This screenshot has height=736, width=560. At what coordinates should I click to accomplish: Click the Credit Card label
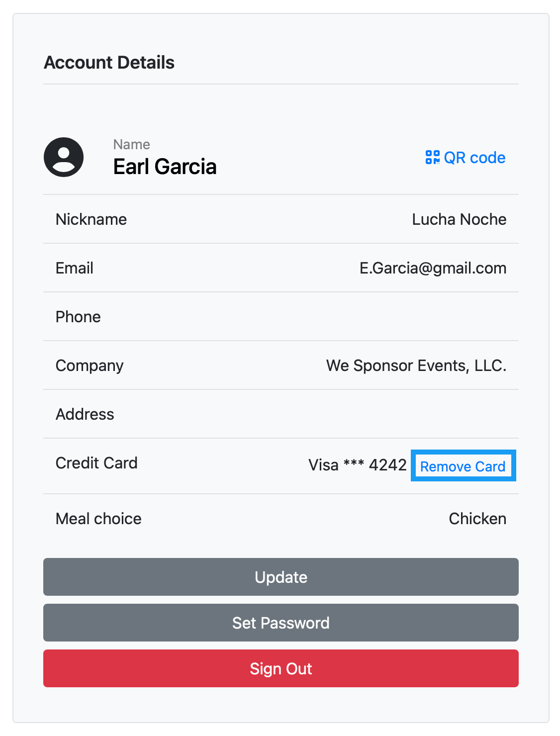point(96,463)
